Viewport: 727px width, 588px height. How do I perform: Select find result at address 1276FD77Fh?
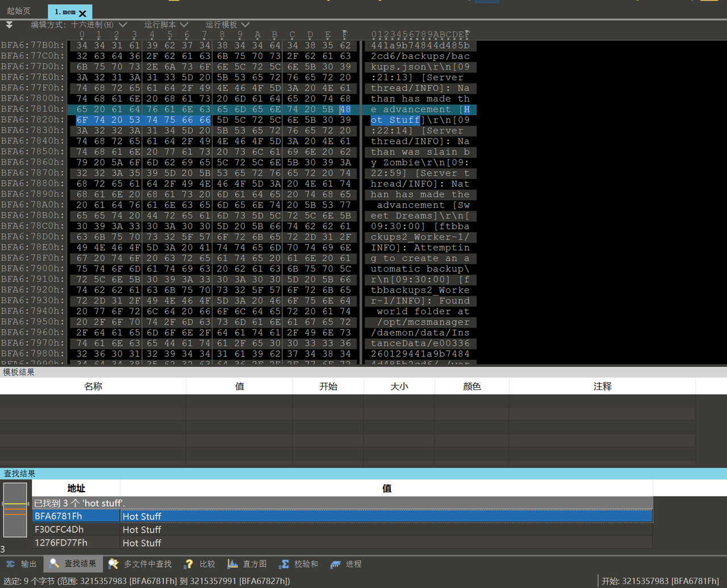point(61,543)
